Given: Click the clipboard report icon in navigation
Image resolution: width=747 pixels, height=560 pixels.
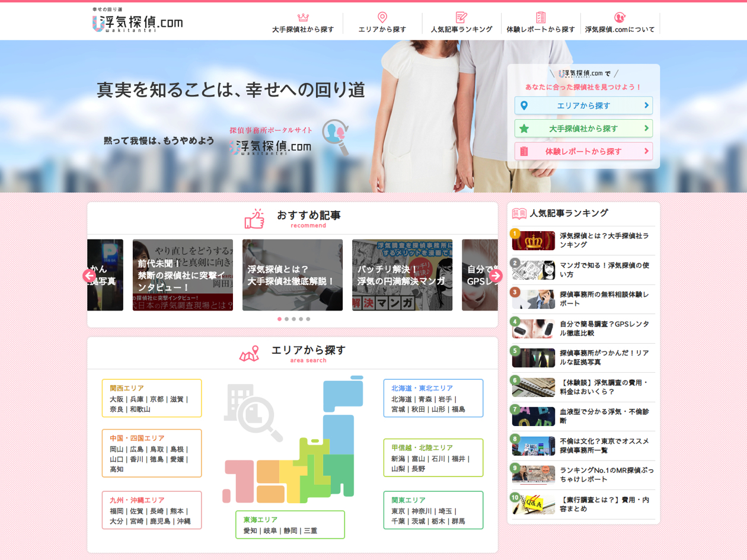Looking at the screenshot, I should [x=541, y=17].
